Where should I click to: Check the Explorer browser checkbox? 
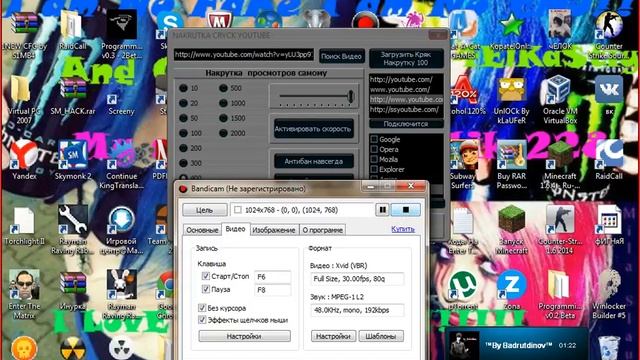[374, 169]
